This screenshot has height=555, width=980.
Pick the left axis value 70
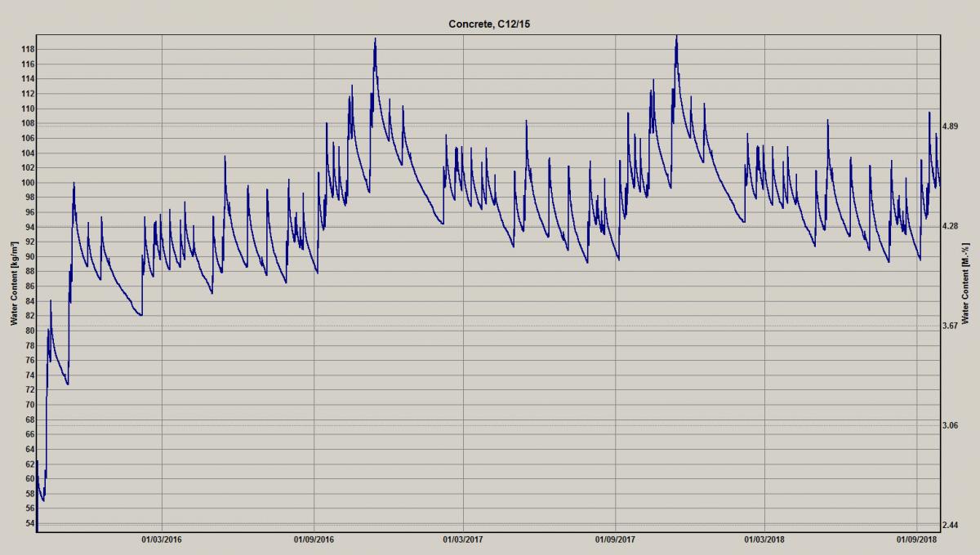click(x=29, y=405)
